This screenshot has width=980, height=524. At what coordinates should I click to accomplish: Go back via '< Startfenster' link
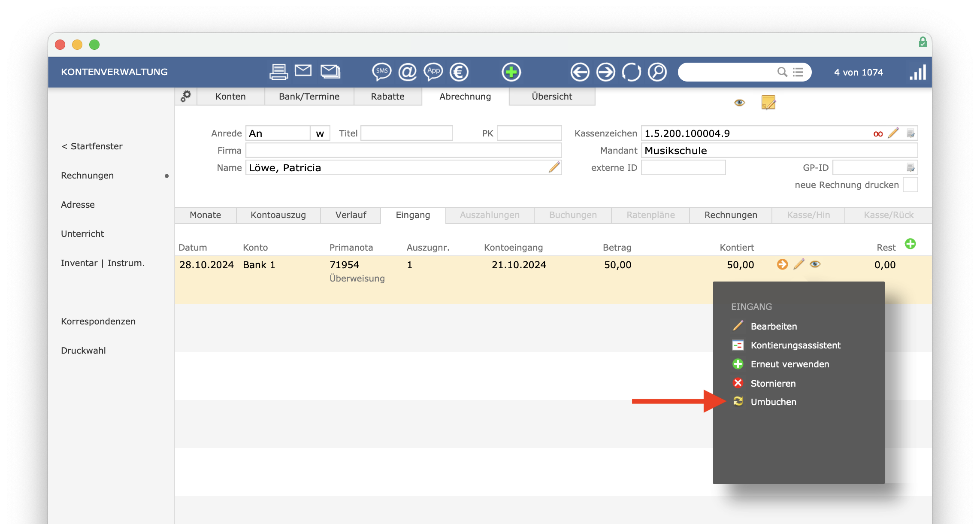(92, 146)
